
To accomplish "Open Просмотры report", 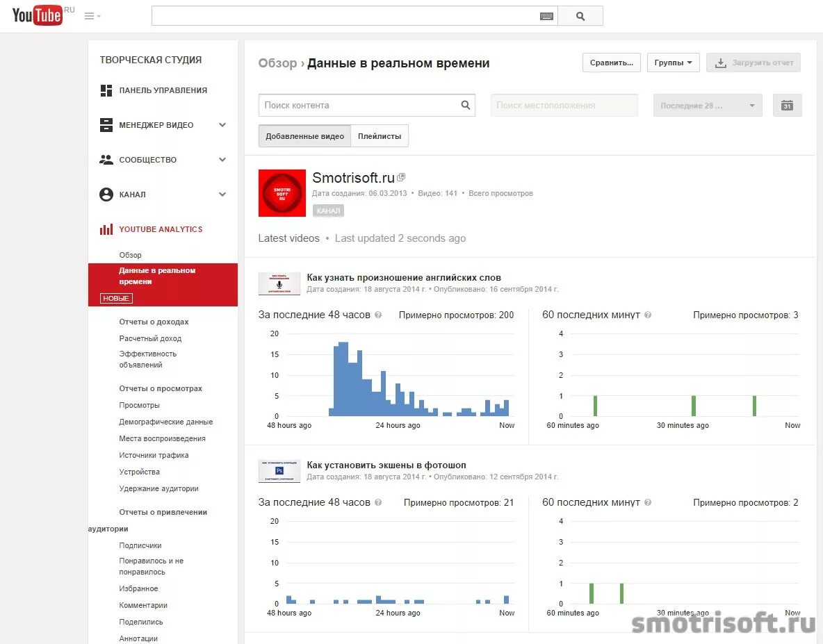I will pos(139,405).
